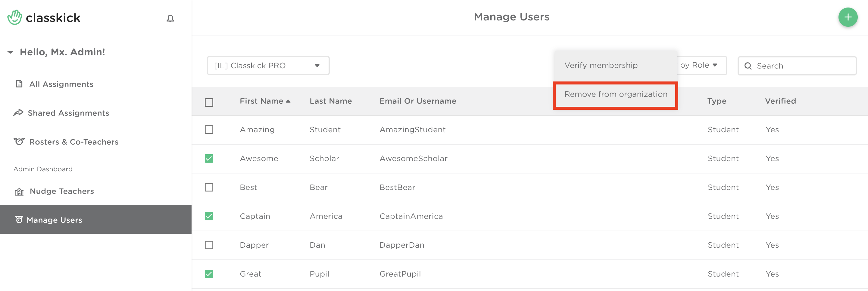Open the notifications bell
The height and width of the screenshot is (291, 868).
170,19
